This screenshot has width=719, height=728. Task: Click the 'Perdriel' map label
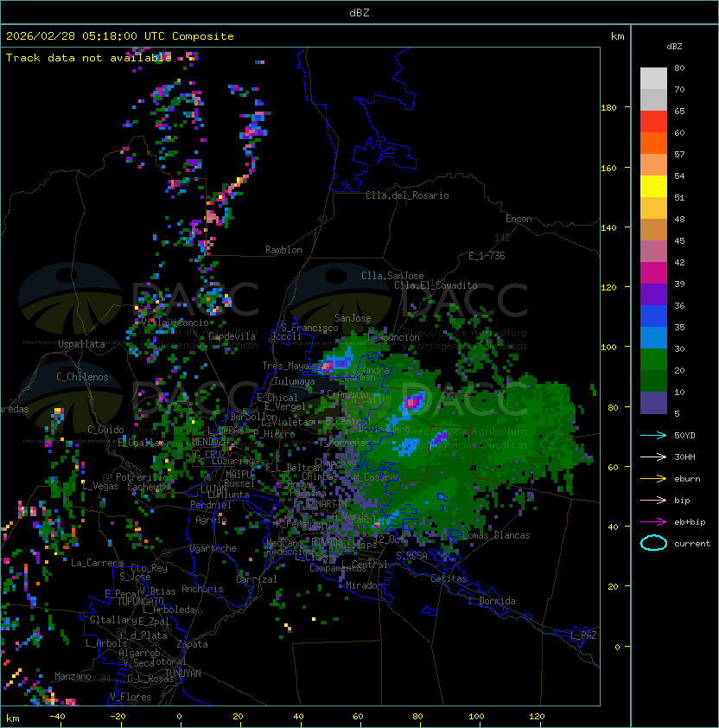point(210,505)
